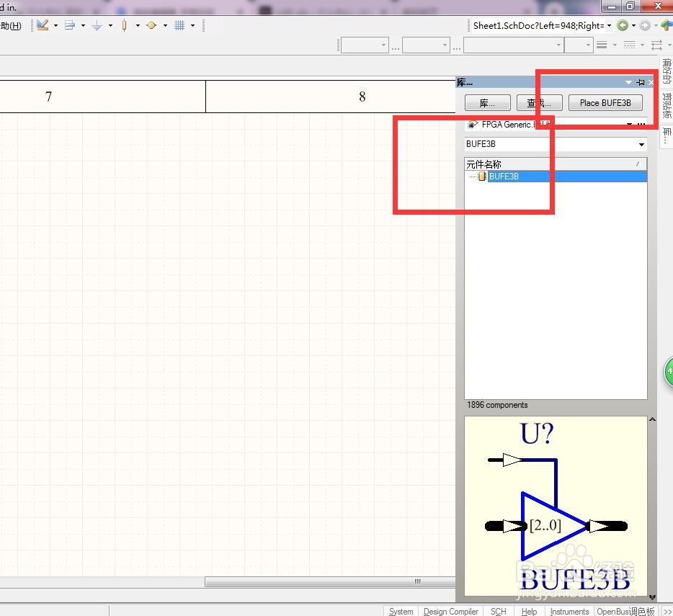The height and width of the screenshot is (616, 673).
Task: Open the Help status bar panel button
Action: pyautogui.click(x=529, y=611)
